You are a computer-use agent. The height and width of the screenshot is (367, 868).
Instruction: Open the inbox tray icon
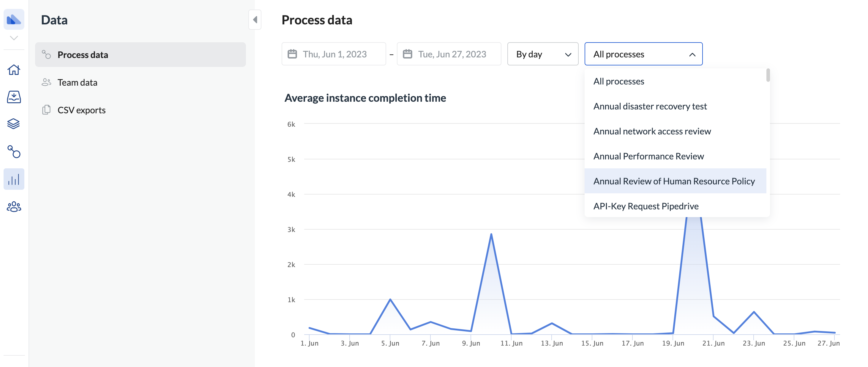pyautogui.click(x=14, y=97)
